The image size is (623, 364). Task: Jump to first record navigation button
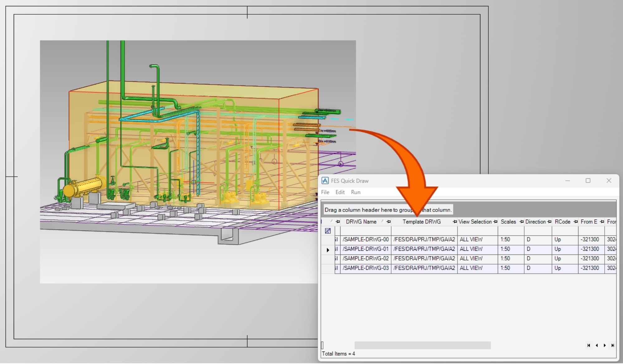588,345
